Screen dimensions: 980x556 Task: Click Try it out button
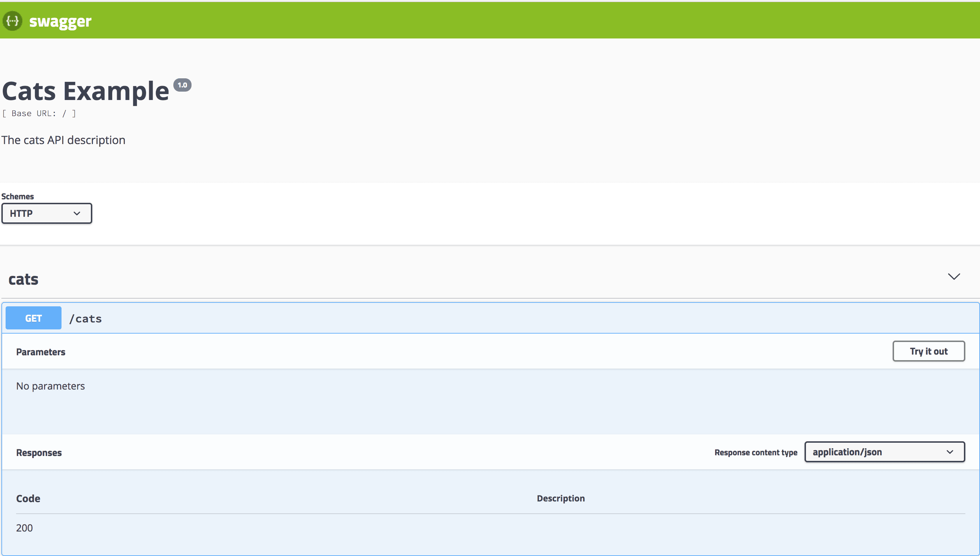pos(929,351)
